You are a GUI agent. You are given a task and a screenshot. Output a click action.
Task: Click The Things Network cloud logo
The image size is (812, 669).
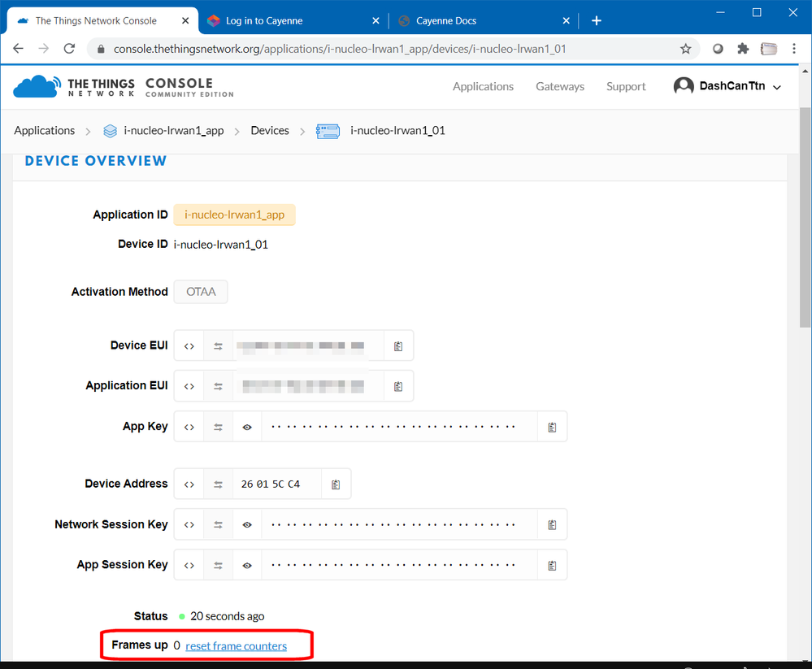pyautogui.click(x=37, y=86)
